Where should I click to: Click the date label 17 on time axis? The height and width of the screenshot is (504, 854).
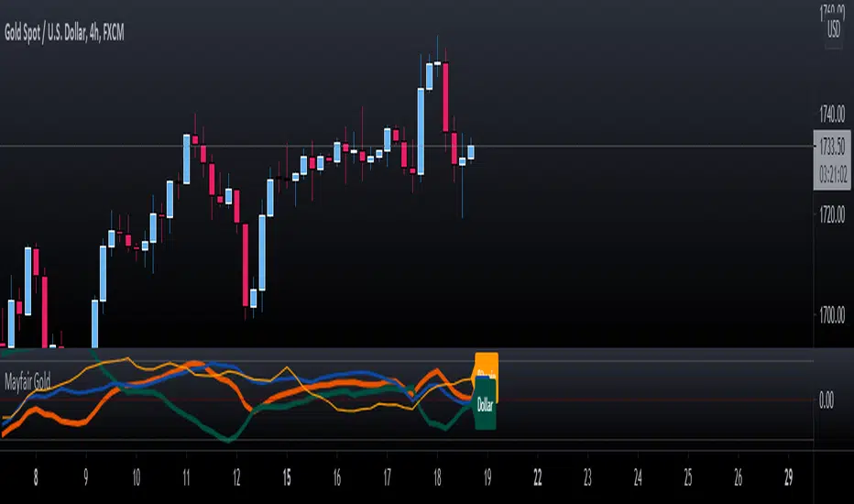pyautogui.click(x=388, y=477)
